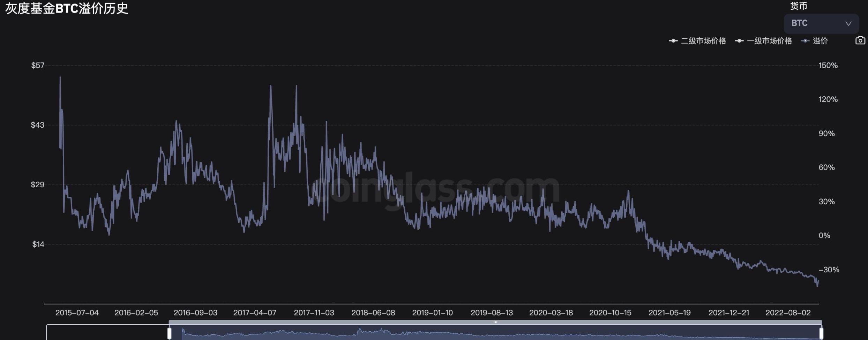Click the 二级市场价格 legend line marker icon
This screenshot has width=868, height=340.
673,41
